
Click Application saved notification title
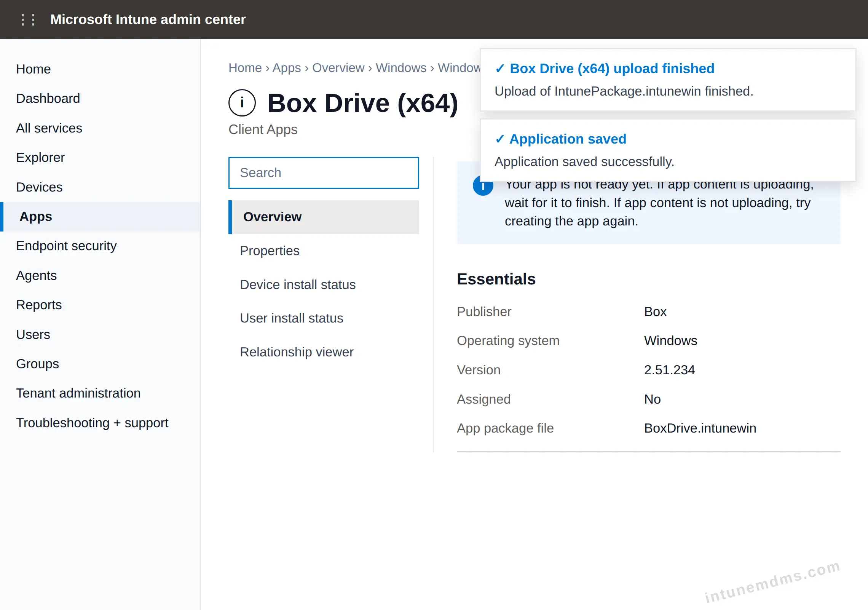568,139
